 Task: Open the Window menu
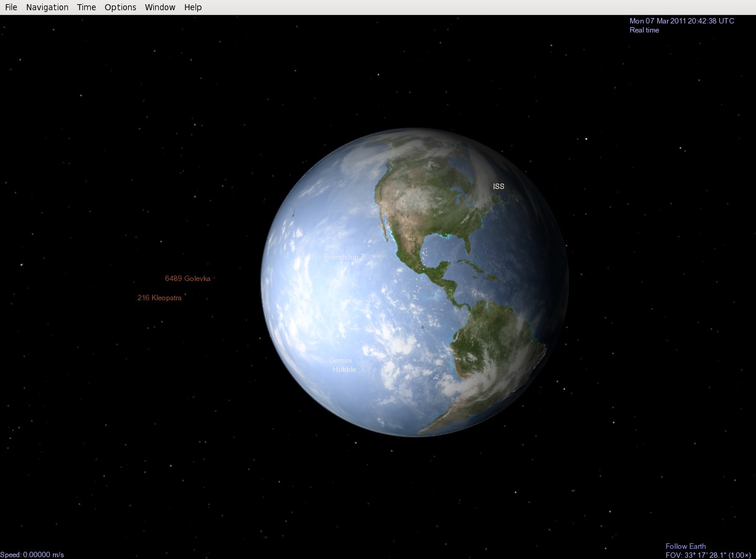click(160, 7)
